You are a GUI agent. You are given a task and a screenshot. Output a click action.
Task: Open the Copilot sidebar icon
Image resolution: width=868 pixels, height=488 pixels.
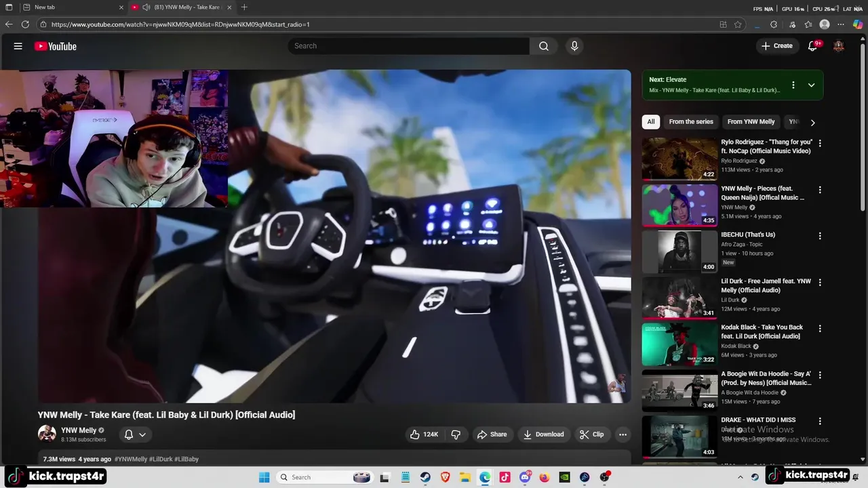click(x=858, y=24)
